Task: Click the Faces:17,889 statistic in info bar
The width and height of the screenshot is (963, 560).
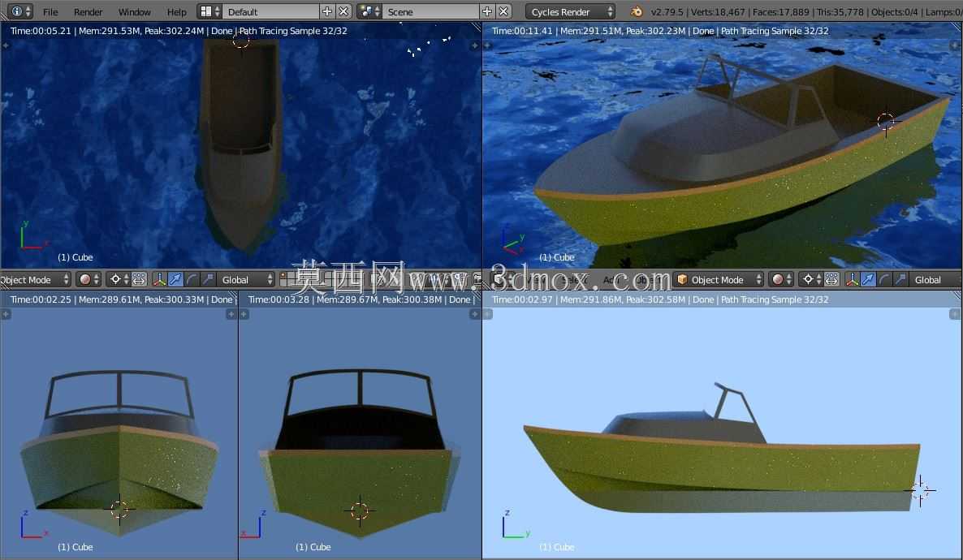Action: pos(780,11)
